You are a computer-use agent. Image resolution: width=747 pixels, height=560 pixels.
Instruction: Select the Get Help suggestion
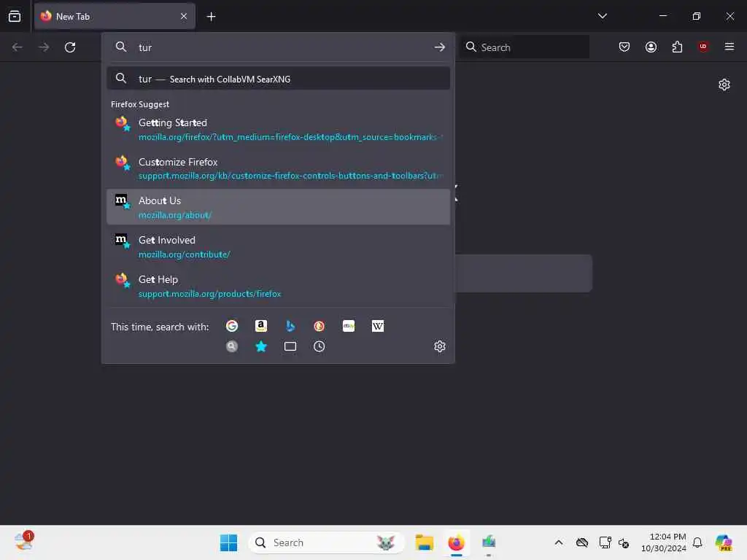[x=278, y=286]
